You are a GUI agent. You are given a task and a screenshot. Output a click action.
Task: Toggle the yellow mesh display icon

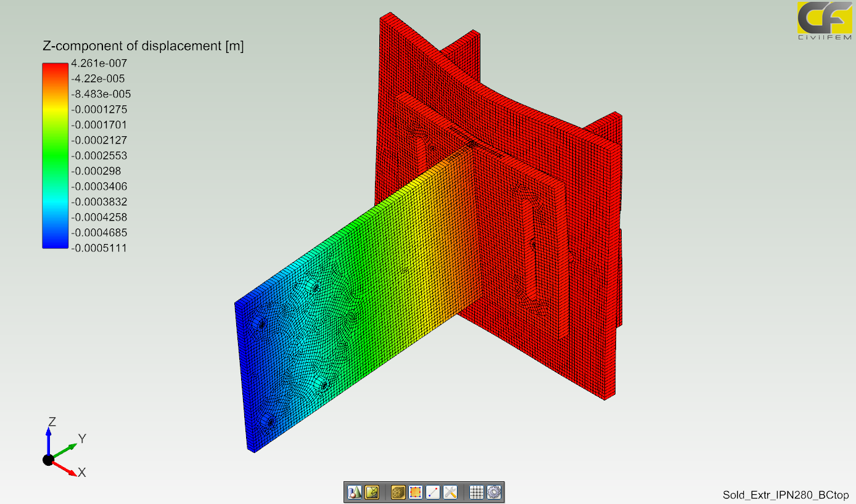372,492
